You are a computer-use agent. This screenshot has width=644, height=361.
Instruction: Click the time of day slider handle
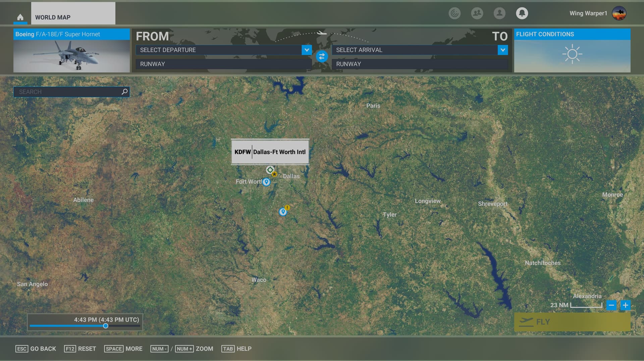tap(106, 326)
